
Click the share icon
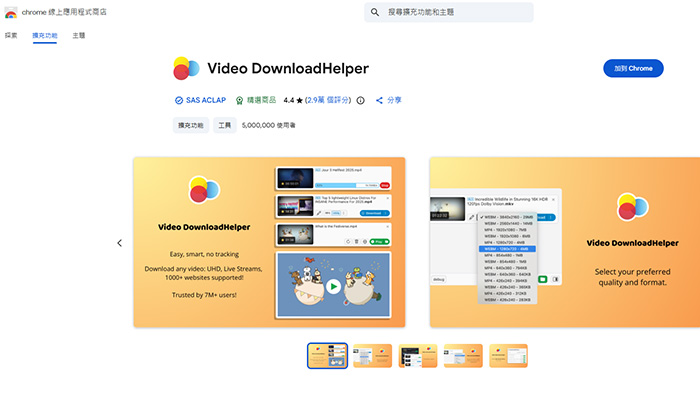379,100
